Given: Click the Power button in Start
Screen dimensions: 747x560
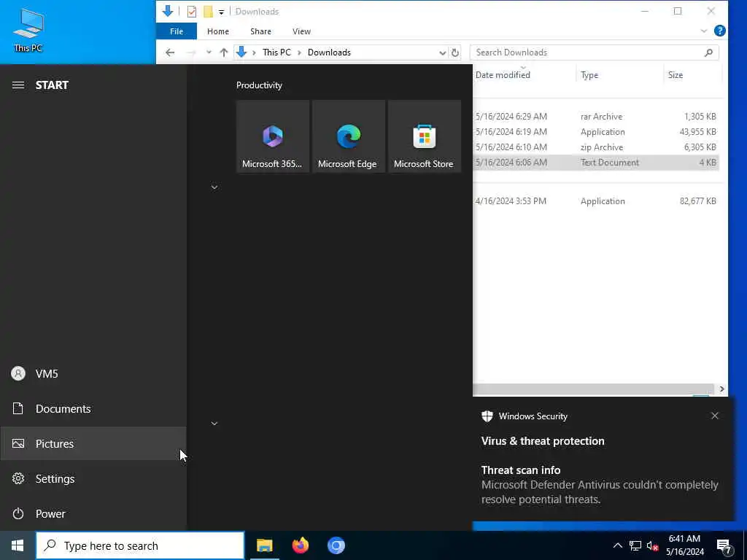Looking at the screenshot, I should (93, 514).
